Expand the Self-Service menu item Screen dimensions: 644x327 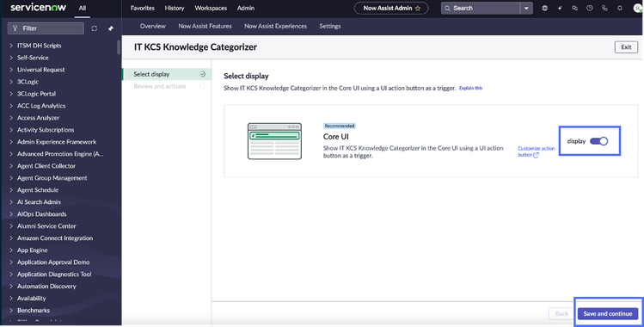(33, 58)
